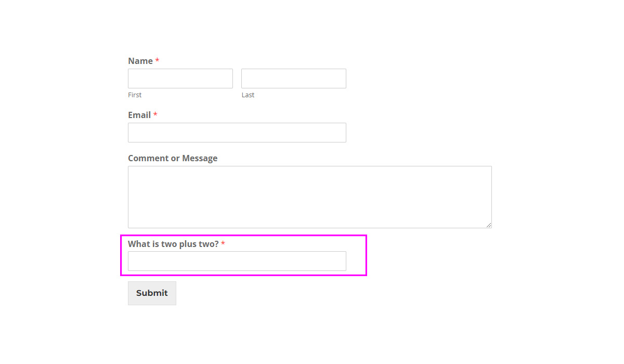The height and width of the screenshot is (364, 624).
Task: Click the red asterisk beside Email
Action: point(155,114)
